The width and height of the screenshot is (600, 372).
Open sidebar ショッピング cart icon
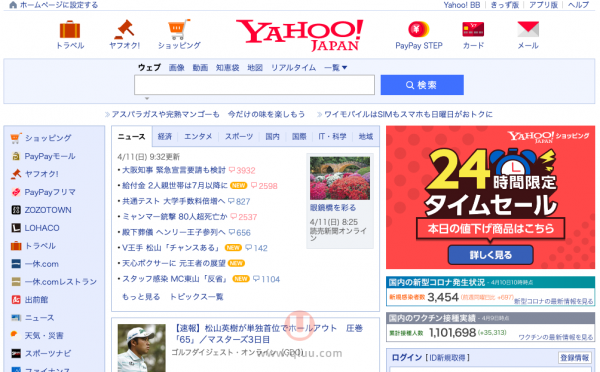pos(16,138)
